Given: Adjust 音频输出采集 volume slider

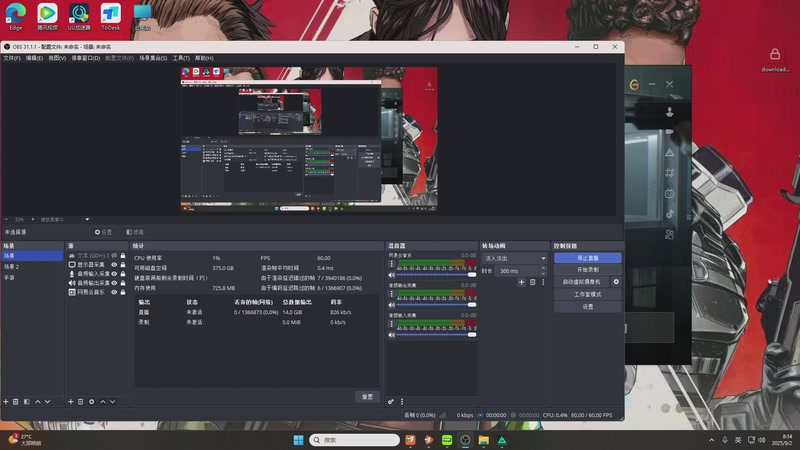Looking at the screenshot, I should click(436, 305).
